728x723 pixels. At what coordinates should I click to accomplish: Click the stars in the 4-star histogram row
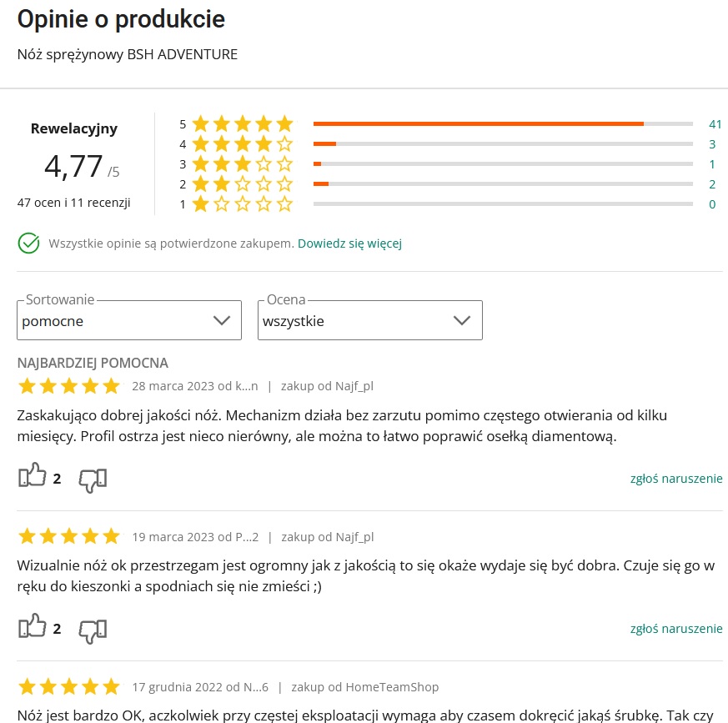[242, 143]
